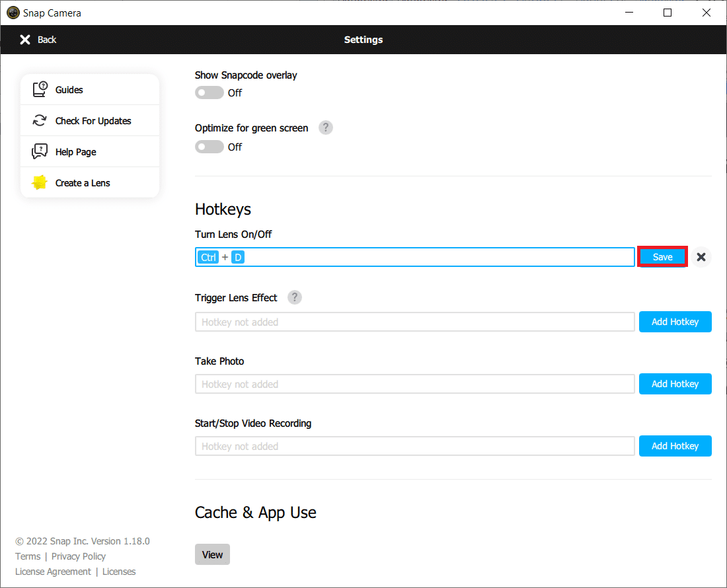
Task: Click the Turn Lens On/Off hotkey field
Action: coord(436,257)
